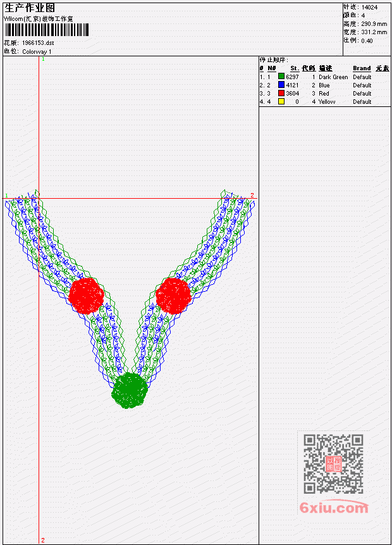Click the Brand column header
Image resolution: width=392 pixels, height=545 pixels.
pos(362,68)
